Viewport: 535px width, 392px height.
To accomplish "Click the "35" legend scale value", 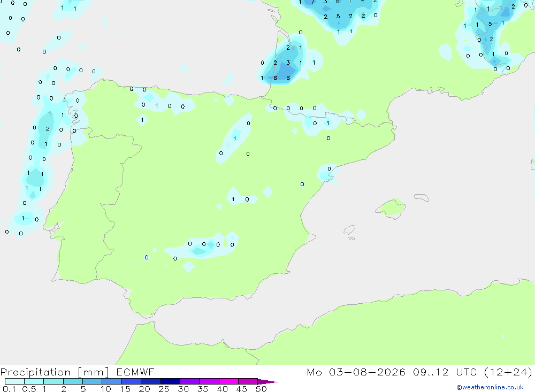I will pyautogui.click(x=203, y=389).
